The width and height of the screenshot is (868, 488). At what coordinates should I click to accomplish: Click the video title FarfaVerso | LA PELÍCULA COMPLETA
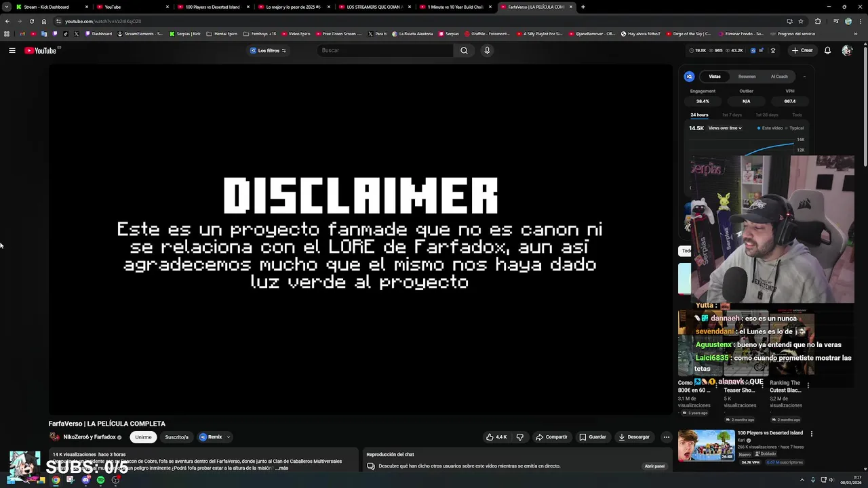coord(107,424)
